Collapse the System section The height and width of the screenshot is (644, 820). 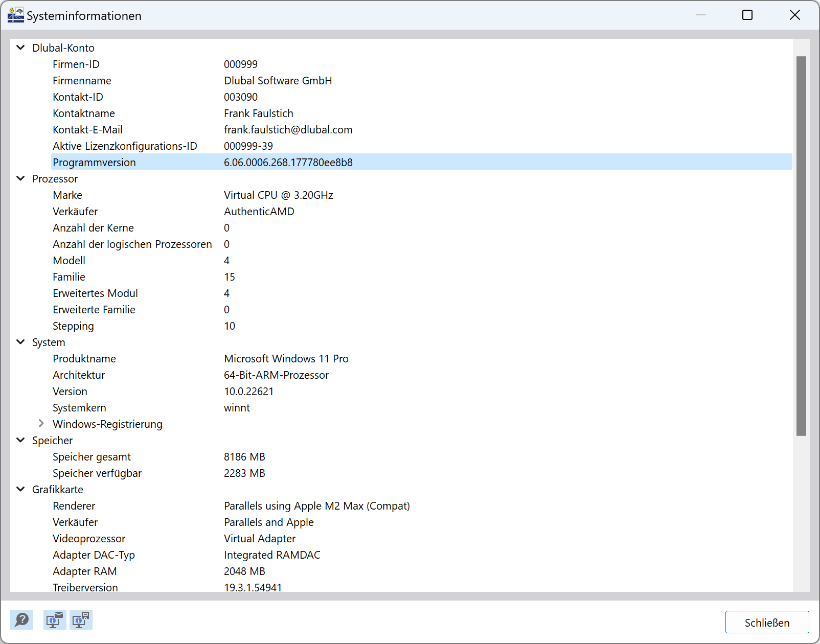(20, 342)
